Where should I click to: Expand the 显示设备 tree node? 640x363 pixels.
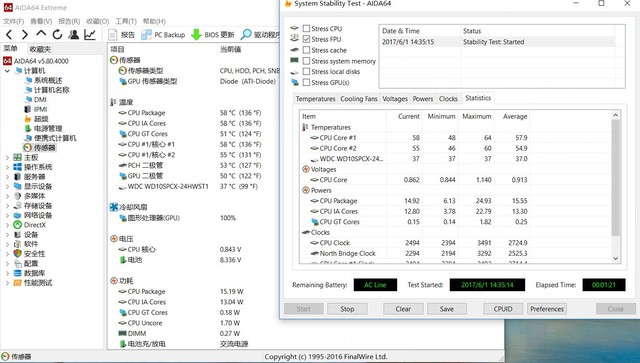pyautogui.click(x=7, y=186)
